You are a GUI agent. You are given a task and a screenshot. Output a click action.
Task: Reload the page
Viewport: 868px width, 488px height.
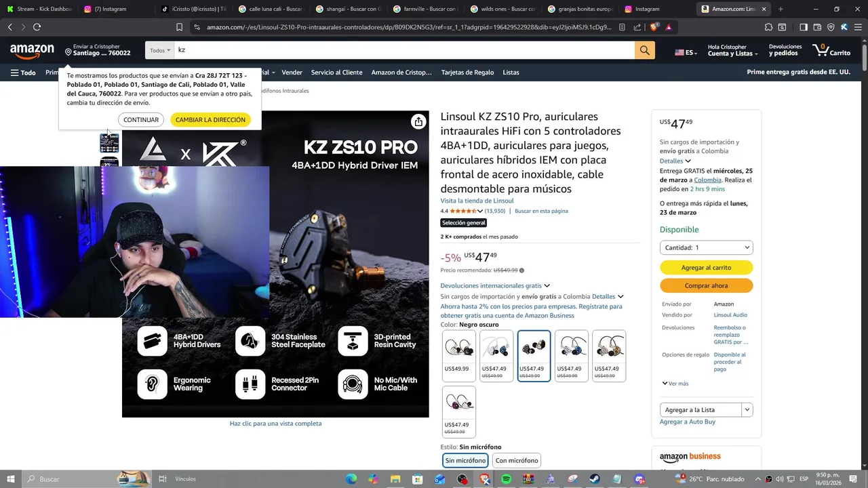coord(37,27)
